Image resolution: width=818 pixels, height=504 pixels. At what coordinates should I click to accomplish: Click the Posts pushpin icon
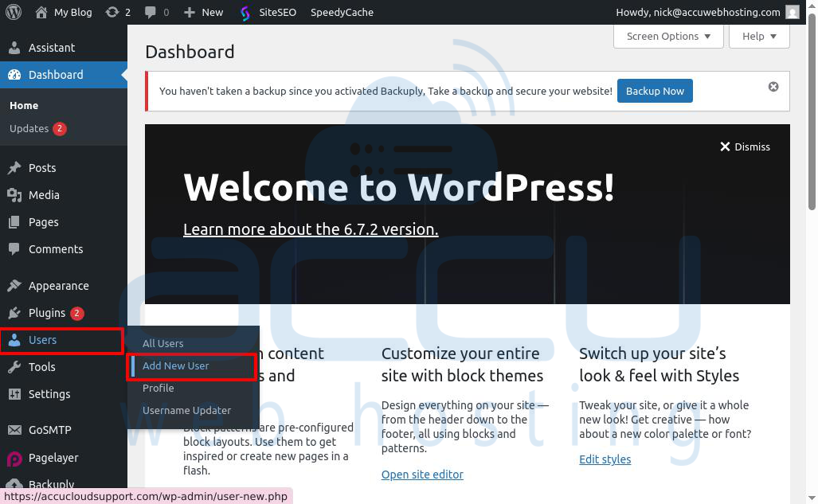(x=14, y=168)
